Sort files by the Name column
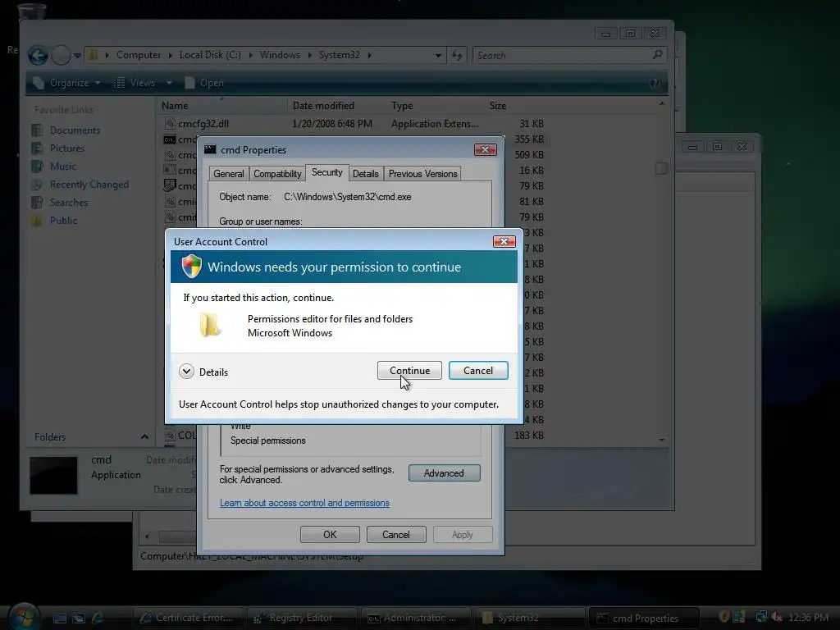 pos(222,106)
